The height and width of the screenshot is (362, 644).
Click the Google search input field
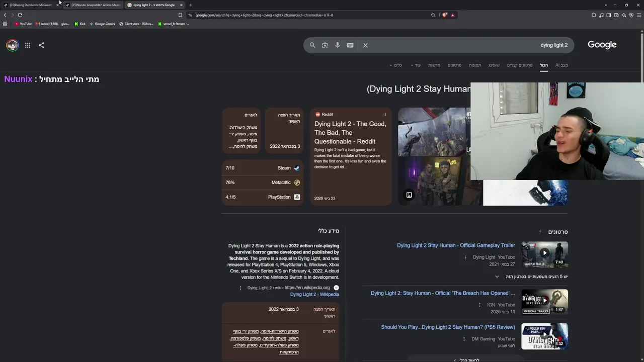(x=470, y=45)
